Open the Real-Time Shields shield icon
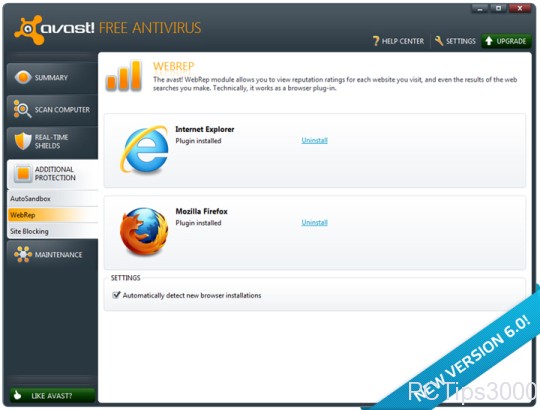Viewport: 540px width, 410px height. coord(23,141)
